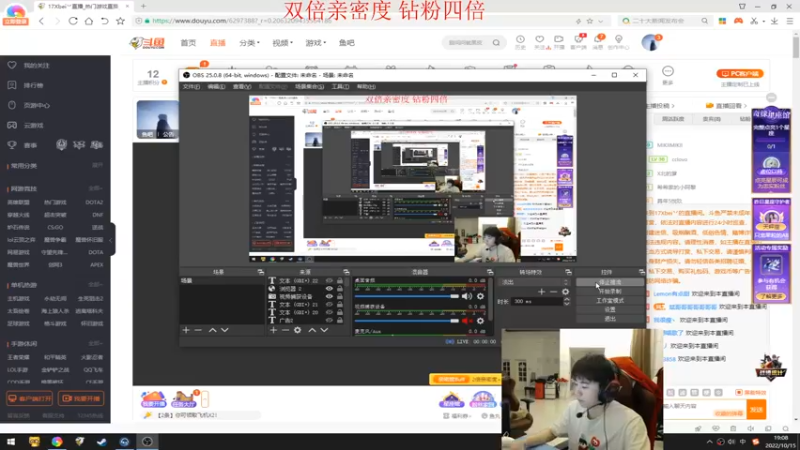Collapse the Douyu left sidebar arrow
This screenshot has height=450, width=800.
coord(111,240)
